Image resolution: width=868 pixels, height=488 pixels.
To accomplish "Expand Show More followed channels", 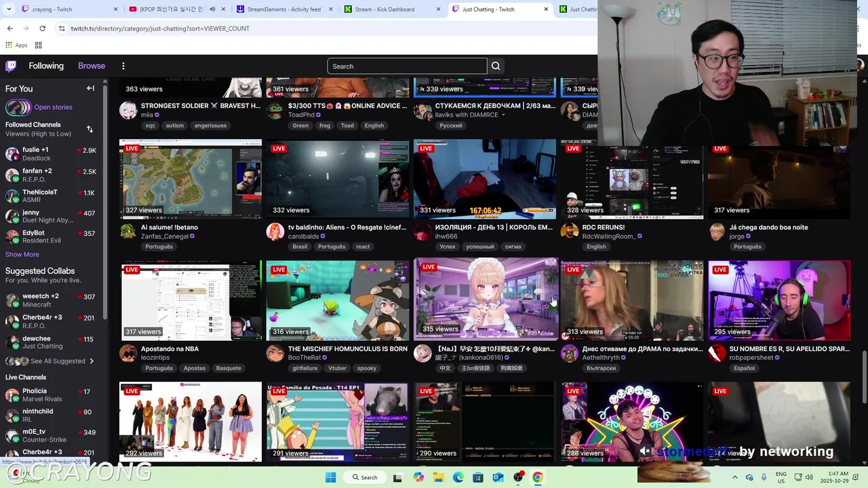I will click(x=22, y=254).
